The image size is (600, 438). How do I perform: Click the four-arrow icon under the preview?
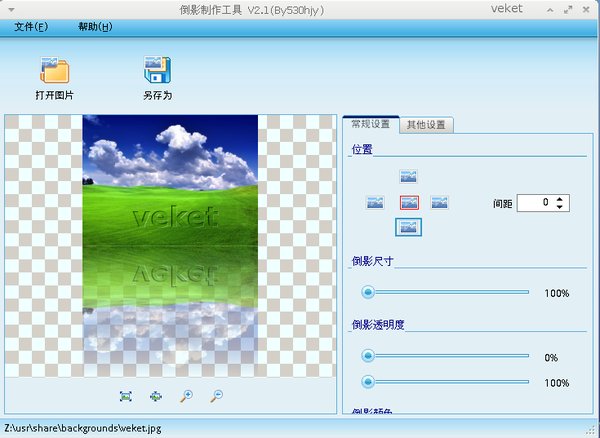click(x=156, y=396)
